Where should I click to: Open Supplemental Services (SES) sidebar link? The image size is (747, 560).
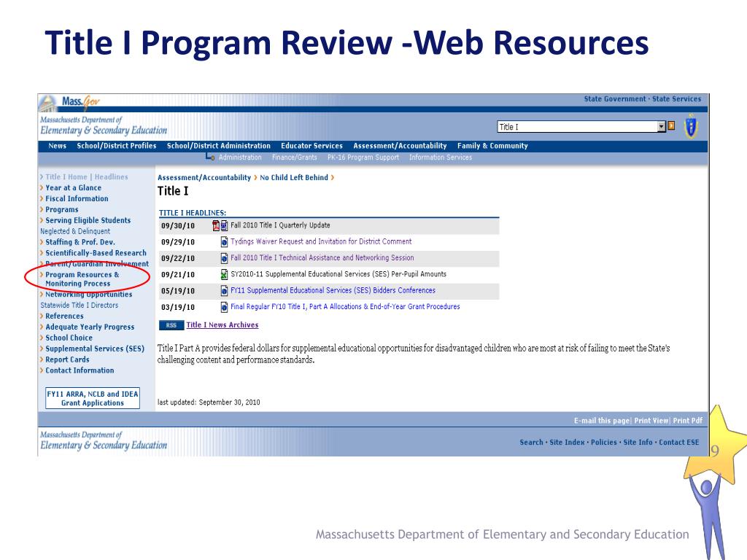point(95,349)
